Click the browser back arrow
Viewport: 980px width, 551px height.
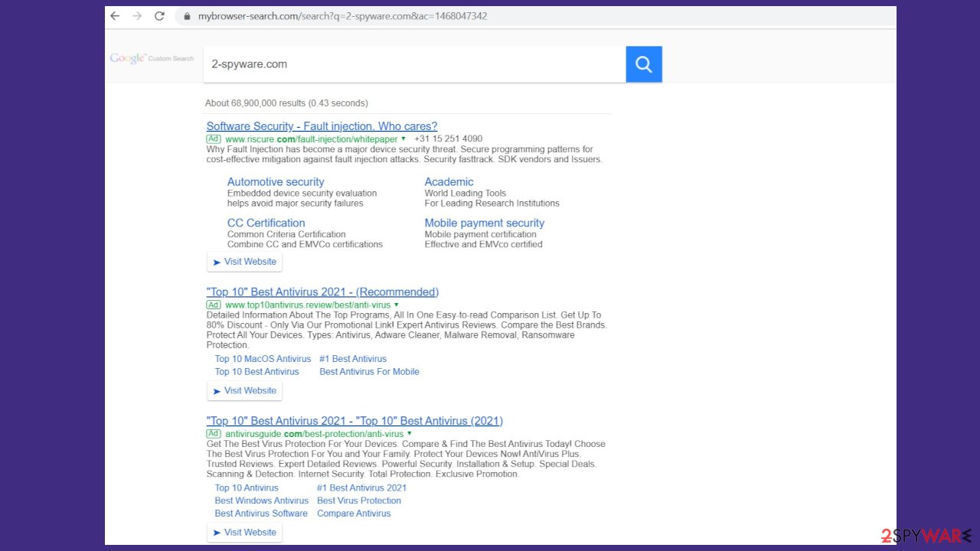point(115,16)
